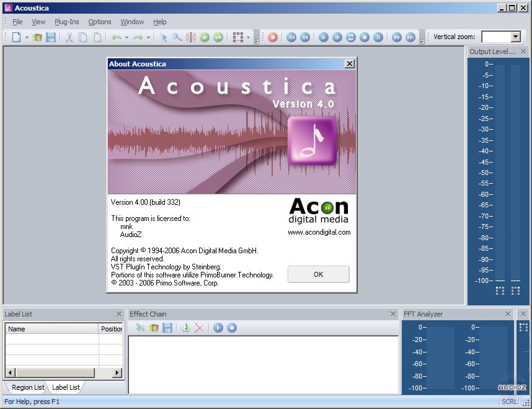Click the Position column header
Screen dimensions: 532x409
[x=111, y=329]
